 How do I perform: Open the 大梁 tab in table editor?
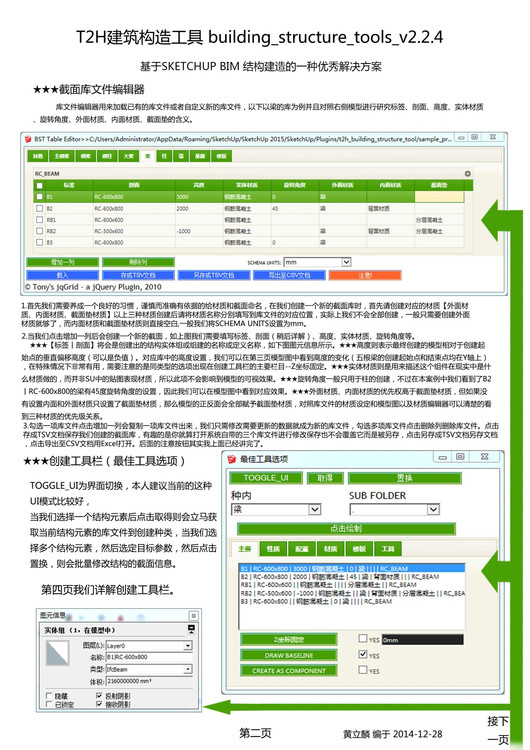[x=128, y=156]
